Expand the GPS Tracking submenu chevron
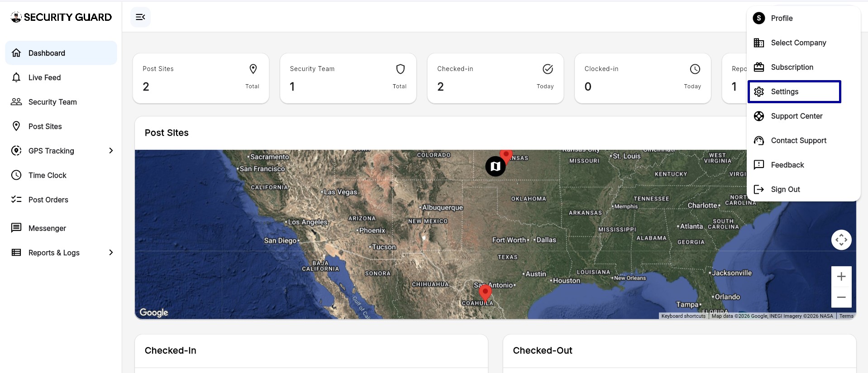This screenshot has width=868, height=373. coord(111,151)
